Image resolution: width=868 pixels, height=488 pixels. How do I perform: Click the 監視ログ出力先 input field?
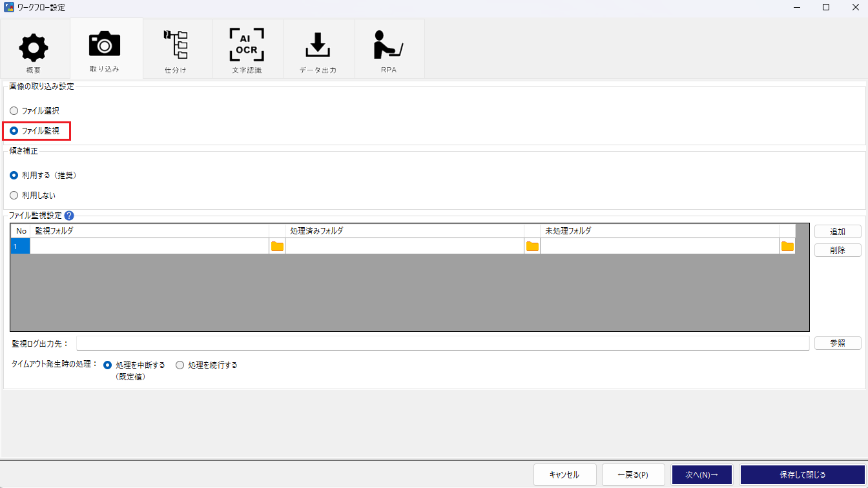point(443,343)
